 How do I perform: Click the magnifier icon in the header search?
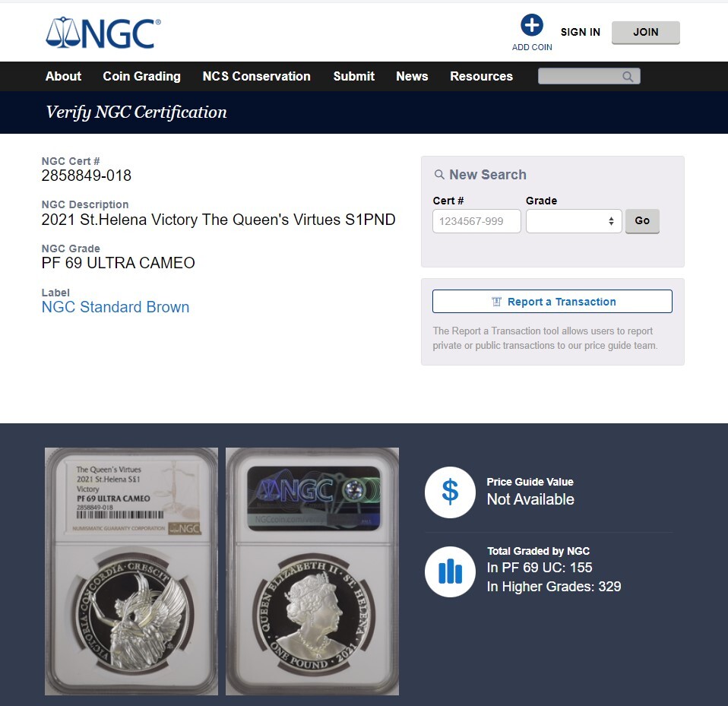(x=628, y=77)
